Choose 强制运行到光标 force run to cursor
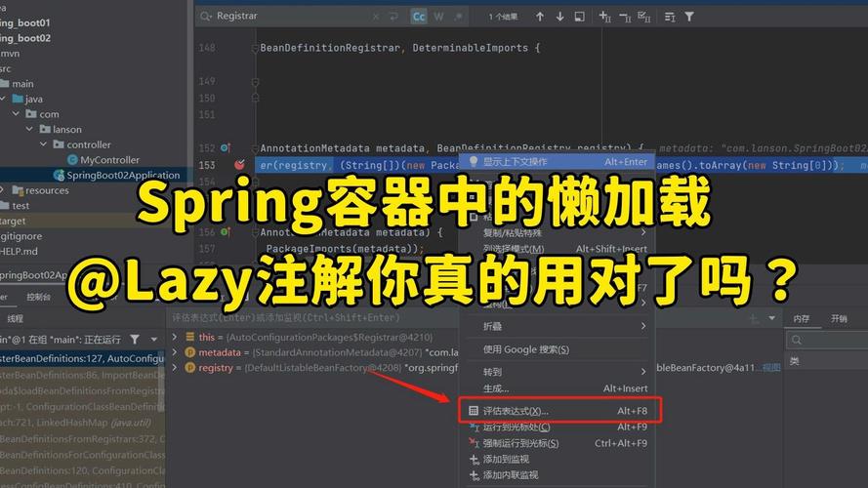The width and height of the screenshot is (868, 488). click(558, 443)
